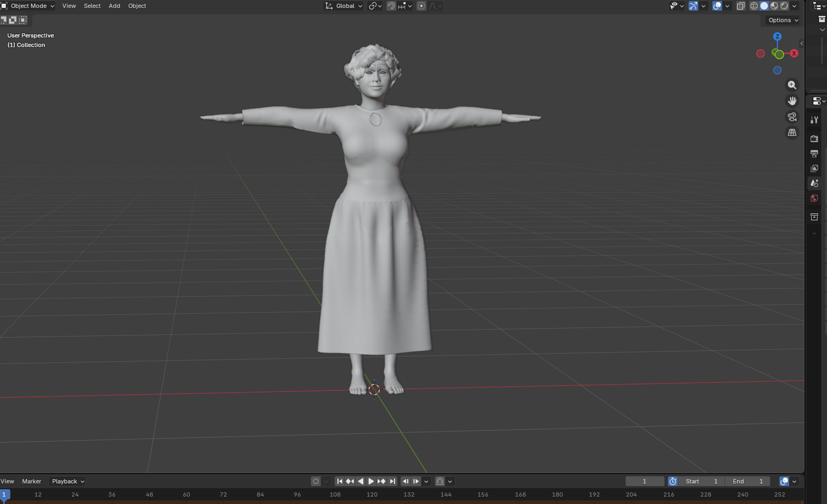Image resolution: width=827 pixels, height=504 pixels.
Task: Select solid viewport shading mode
Action: 764,6
